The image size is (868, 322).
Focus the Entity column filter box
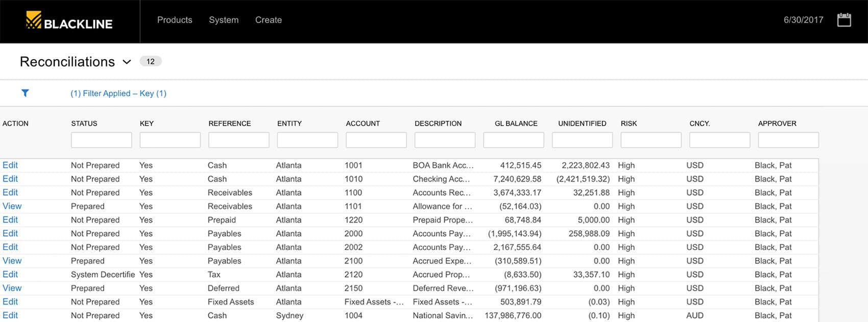click(x=307, y=140)
